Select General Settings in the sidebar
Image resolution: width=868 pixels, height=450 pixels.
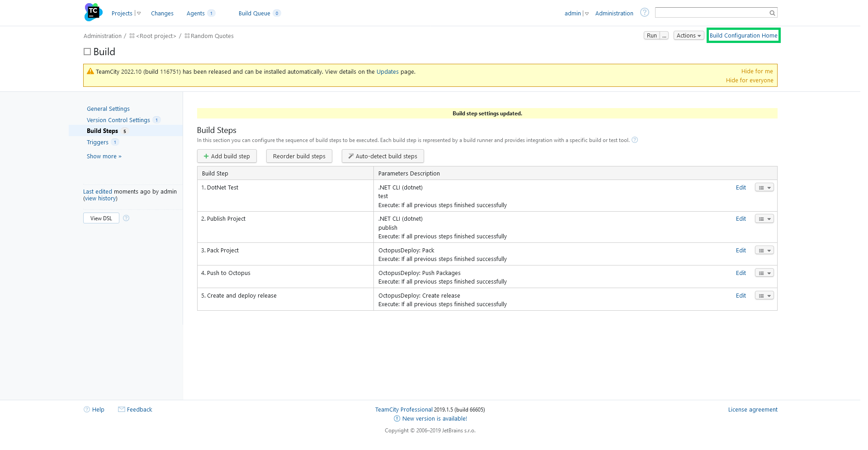[x=108, y=109]
